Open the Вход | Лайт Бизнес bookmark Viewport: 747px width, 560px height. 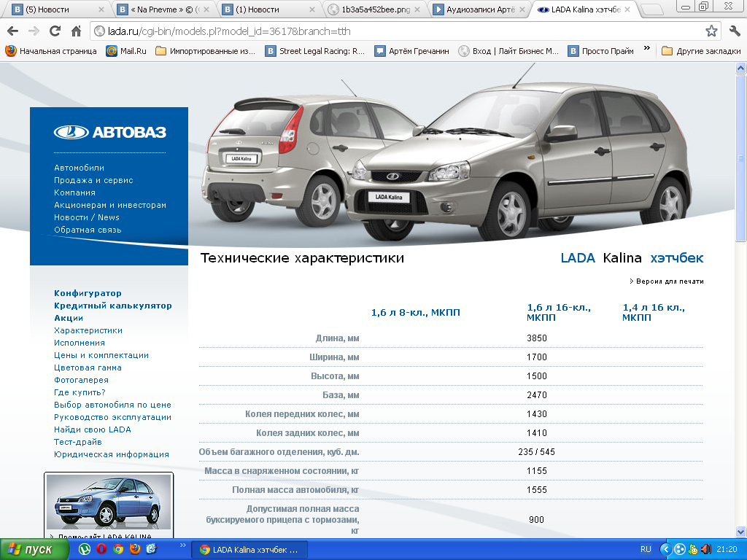pyautogui.click(x=508, y=51)
